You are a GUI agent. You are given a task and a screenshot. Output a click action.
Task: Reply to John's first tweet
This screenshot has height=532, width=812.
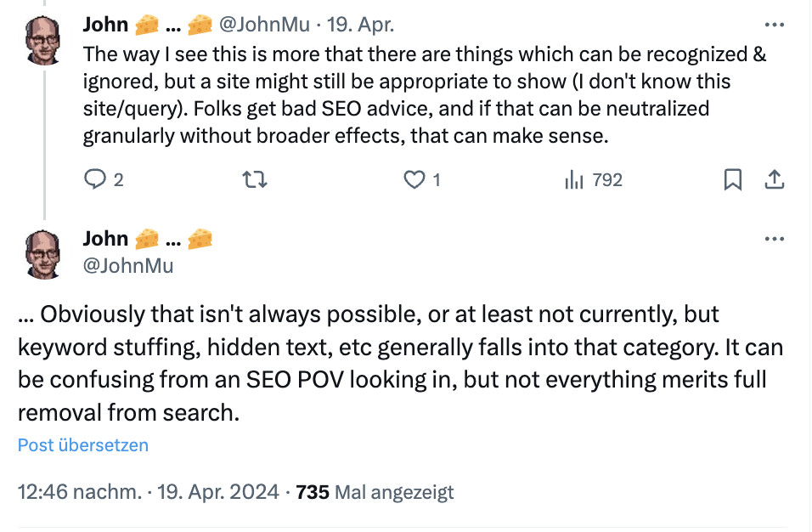coord(93,179)
